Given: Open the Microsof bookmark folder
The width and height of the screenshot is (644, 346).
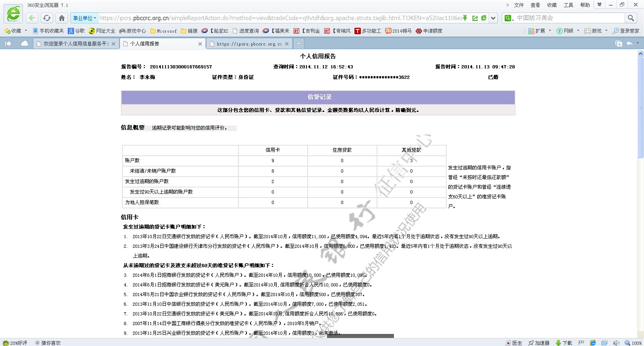Looking at the screenshot, I should click(x=164, y=31).
